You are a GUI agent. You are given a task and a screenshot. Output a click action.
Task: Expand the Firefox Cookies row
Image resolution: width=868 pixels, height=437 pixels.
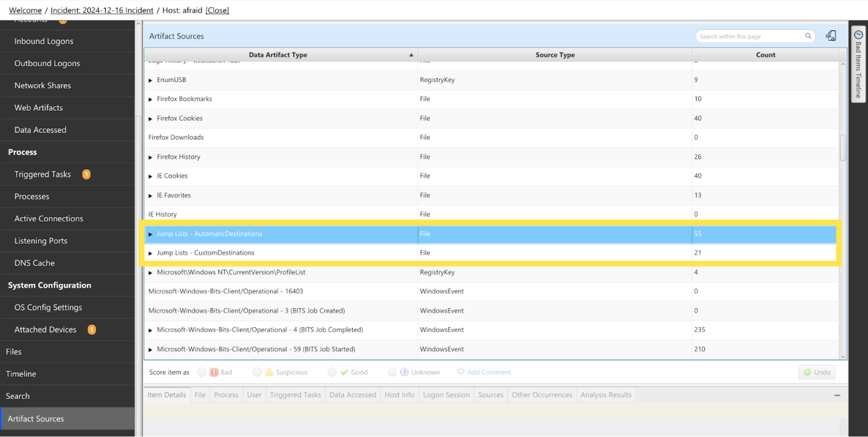tap(150, 119)
